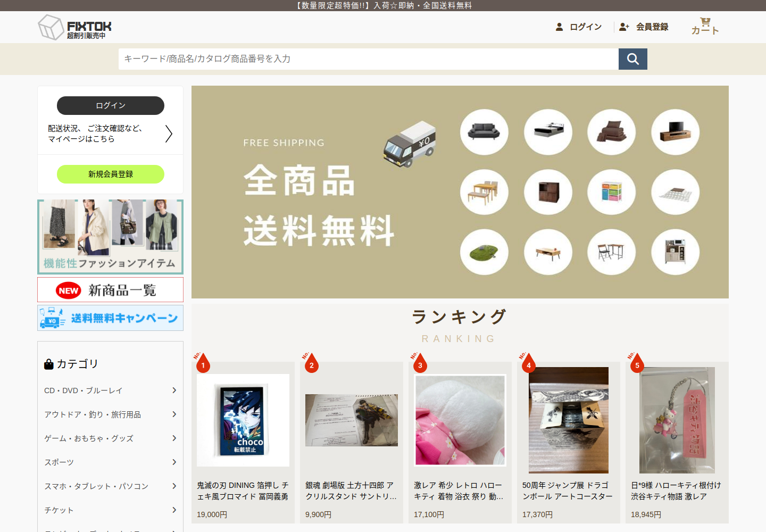Expand the チケット category arrow
Image resolution: width=766 pixels, height=532 pixels.
point(174,510)
